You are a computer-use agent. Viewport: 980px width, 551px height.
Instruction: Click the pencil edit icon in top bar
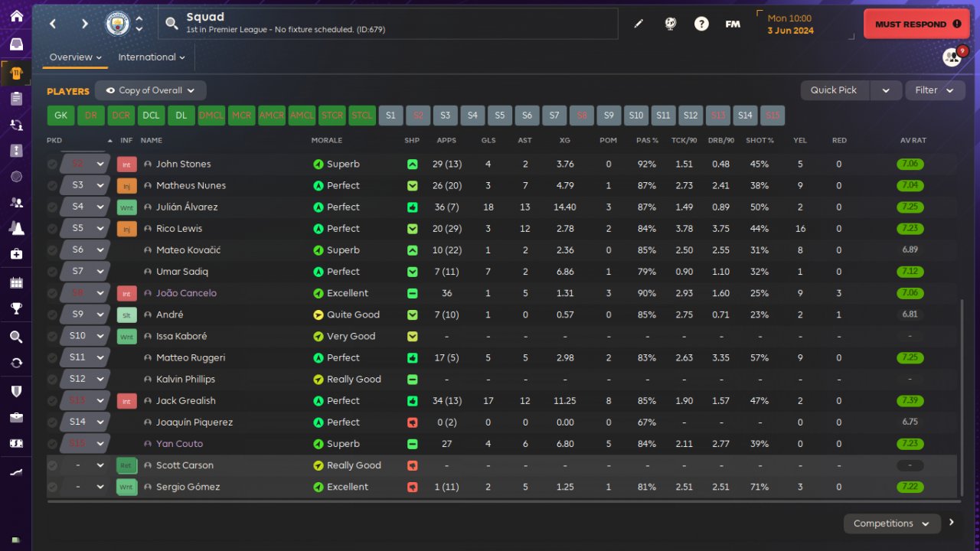click(x=639, y=24)
